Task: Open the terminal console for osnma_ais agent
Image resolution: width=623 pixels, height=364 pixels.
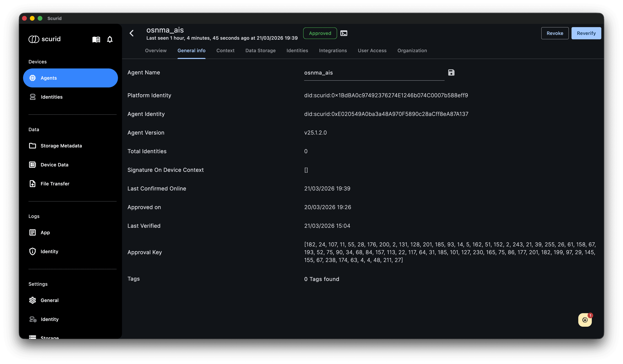Action: [x=344, y=33]
